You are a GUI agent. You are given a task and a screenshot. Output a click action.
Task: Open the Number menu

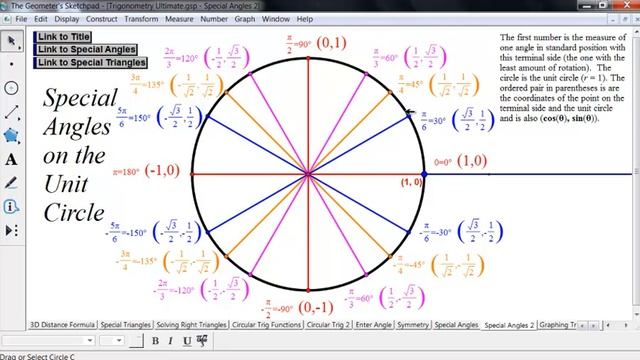214,19
